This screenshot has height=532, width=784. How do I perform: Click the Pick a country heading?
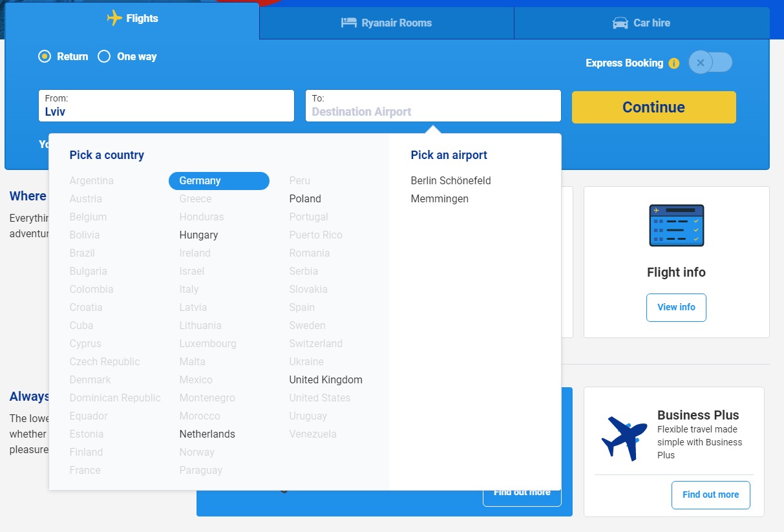107,155
